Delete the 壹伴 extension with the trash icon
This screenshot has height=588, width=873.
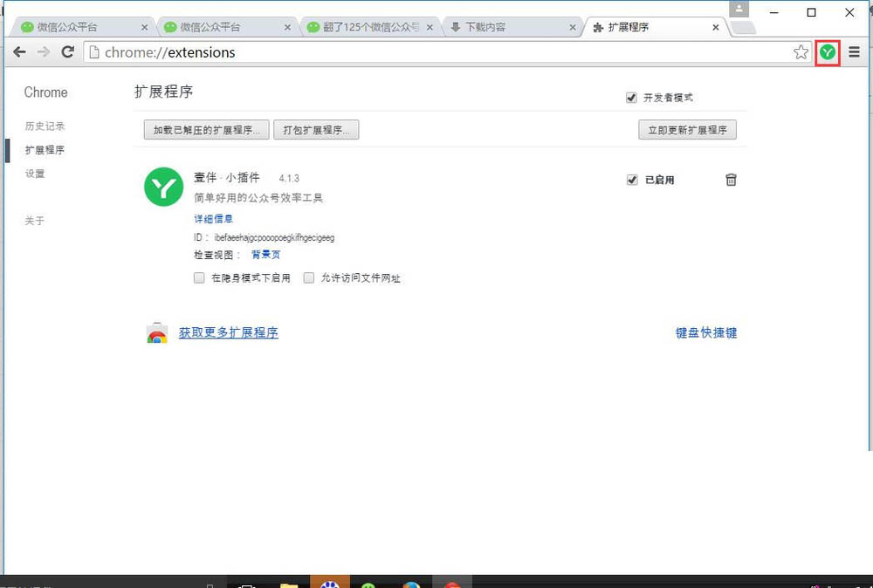click(x=731, y=180)
